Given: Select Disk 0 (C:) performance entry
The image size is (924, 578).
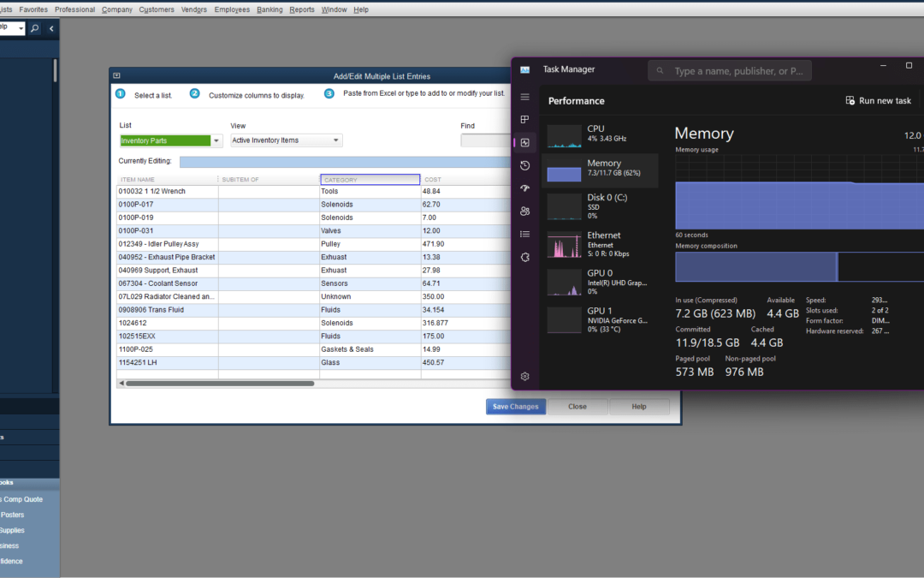Looking at the screenshot, I should [600, 206].
